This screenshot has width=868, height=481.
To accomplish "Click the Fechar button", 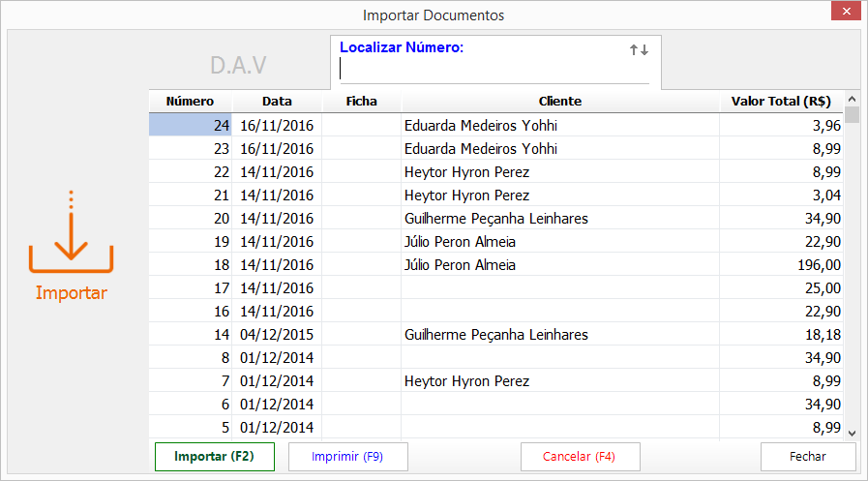I will [808, 457].
